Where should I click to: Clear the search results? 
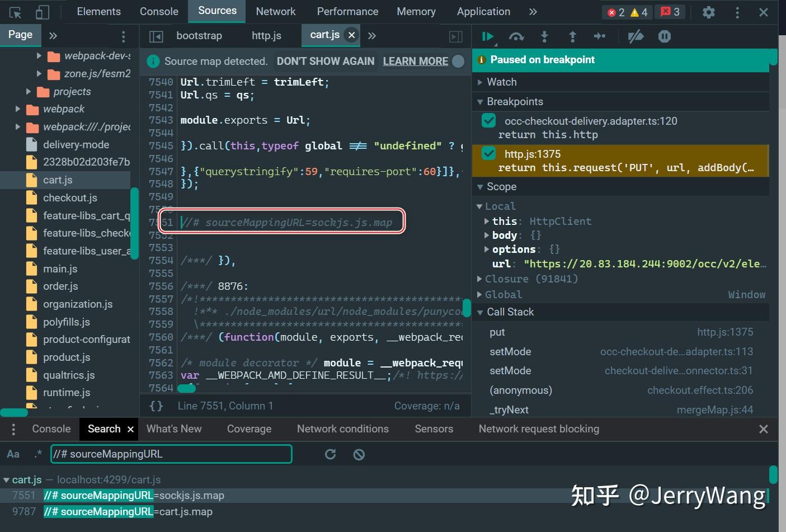click(x=359, y=454)
